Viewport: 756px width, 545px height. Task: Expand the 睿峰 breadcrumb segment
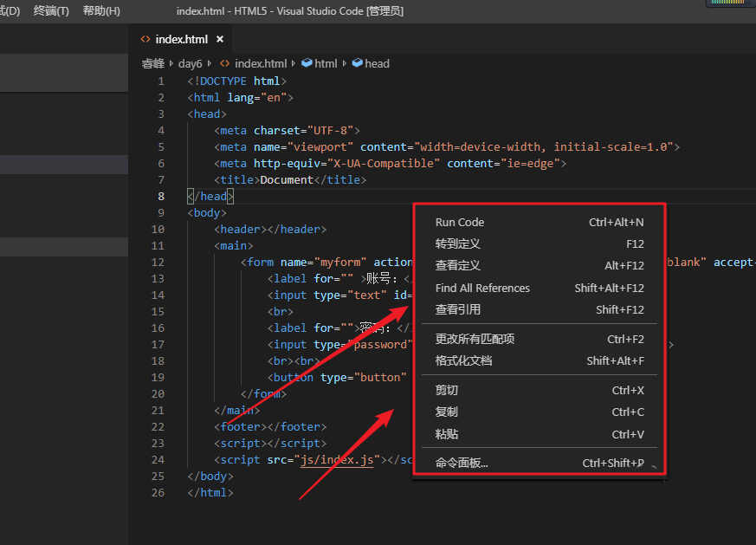(152, 63)
